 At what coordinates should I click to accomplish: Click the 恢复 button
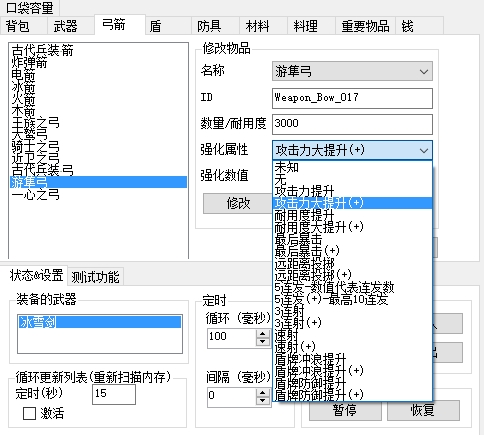(423, 410)
